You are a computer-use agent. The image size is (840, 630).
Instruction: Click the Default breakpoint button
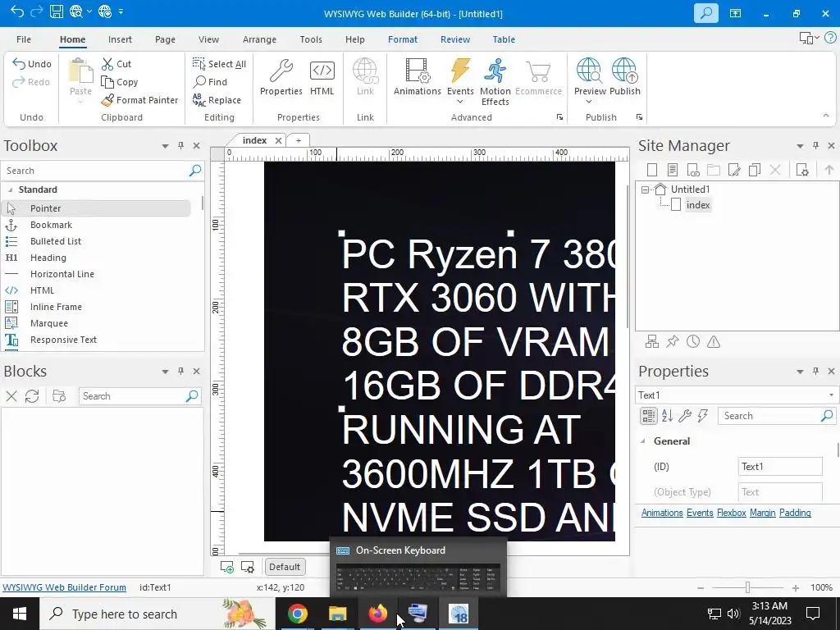(x=285, y=567)
